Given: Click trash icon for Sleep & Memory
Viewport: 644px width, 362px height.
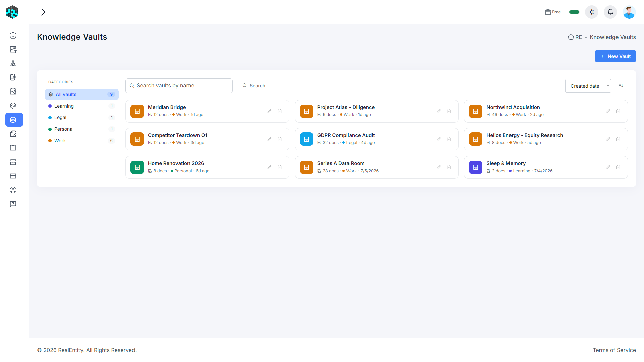Looking at the screenshot, I should coord(618,167).
